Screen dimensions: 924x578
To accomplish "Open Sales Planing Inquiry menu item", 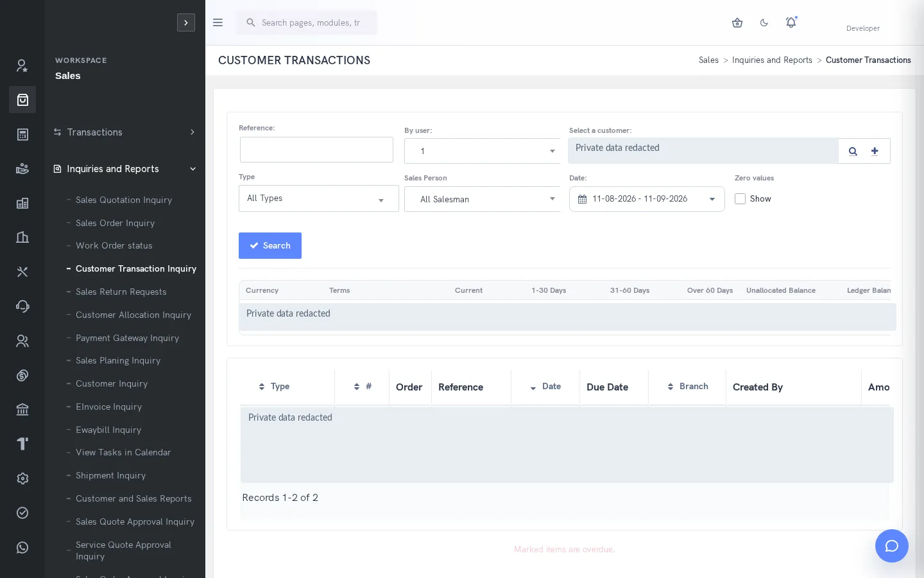I will pos(118,360).
